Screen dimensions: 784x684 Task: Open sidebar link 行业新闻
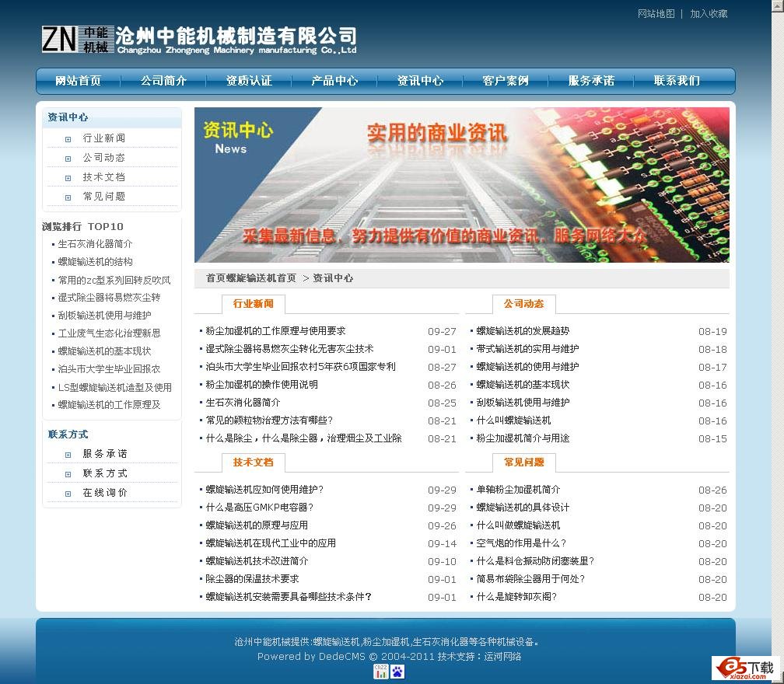[x=104, y=138]
